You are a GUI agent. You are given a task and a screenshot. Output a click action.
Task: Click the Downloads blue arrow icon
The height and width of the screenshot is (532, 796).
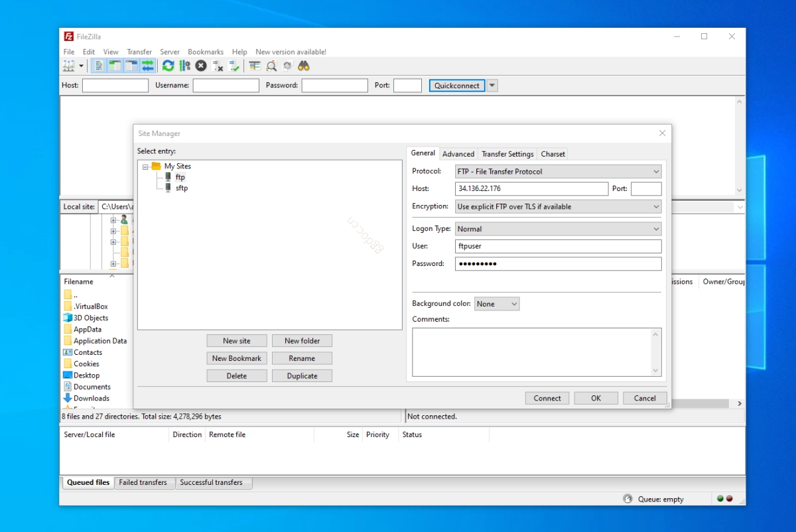tap(68, 398)
